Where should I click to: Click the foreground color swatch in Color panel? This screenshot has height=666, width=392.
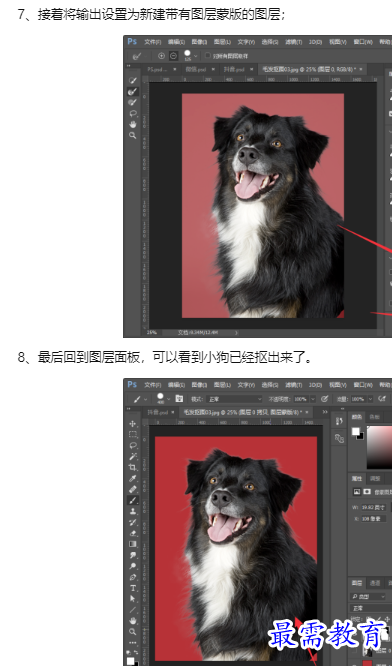(x=355, y=432)
